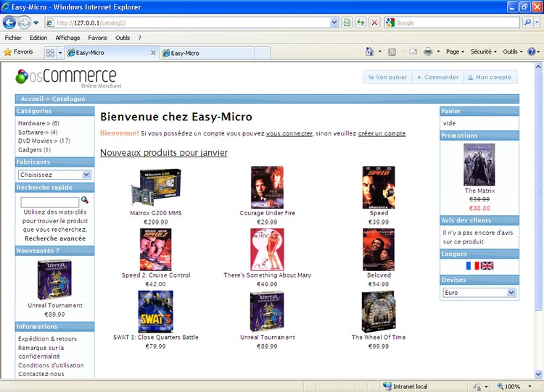Screen dimensions: 544x392
Task: Click the Accueil breadcrumb link
Action: tap(32, 99)
